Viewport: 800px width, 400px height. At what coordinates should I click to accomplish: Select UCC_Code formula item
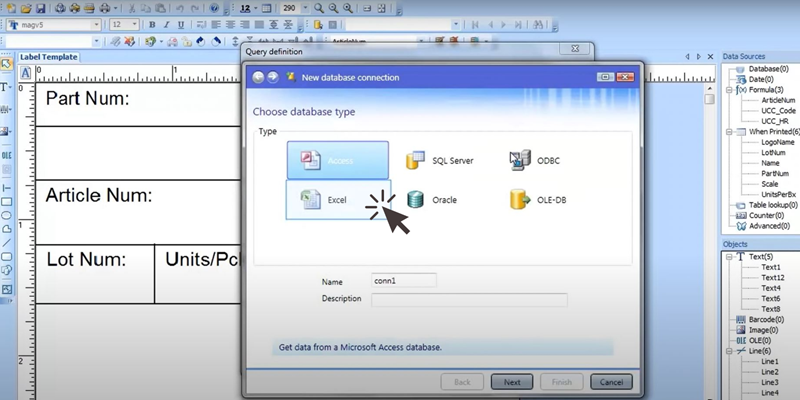pos(778,111)
